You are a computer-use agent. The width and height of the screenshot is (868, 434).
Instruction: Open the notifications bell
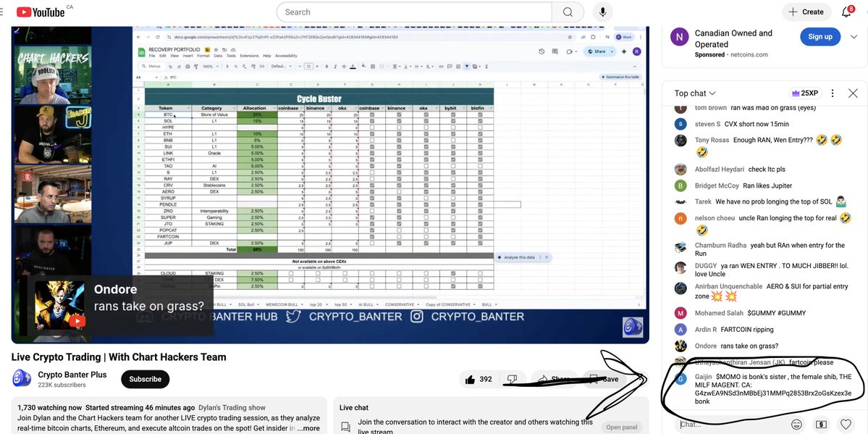coord(846,12)
